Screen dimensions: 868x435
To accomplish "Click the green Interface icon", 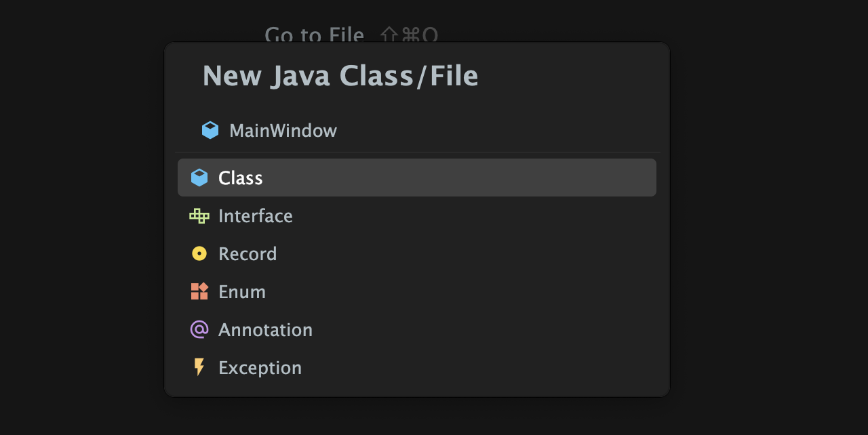I will 199,215.
